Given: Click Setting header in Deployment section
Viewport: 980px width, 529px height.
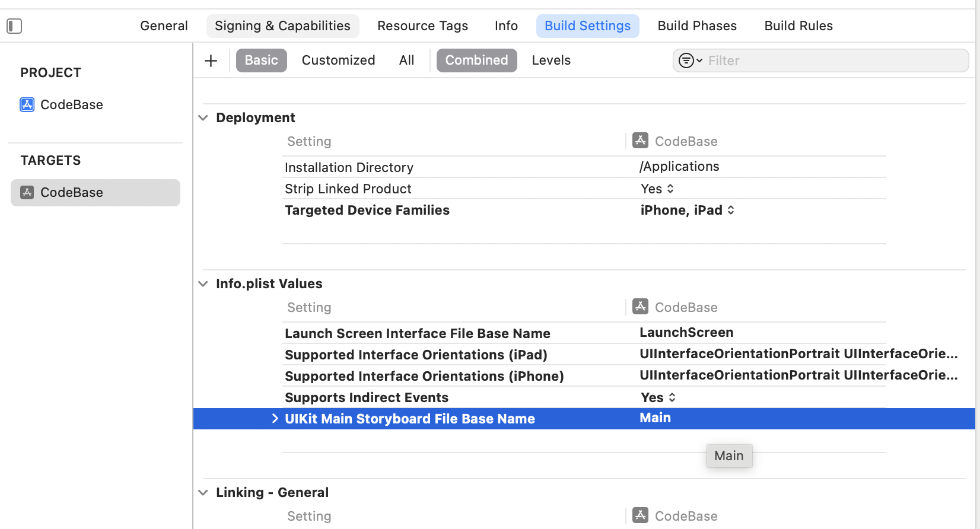Looking at the screenshot, I should click(309, 142).
